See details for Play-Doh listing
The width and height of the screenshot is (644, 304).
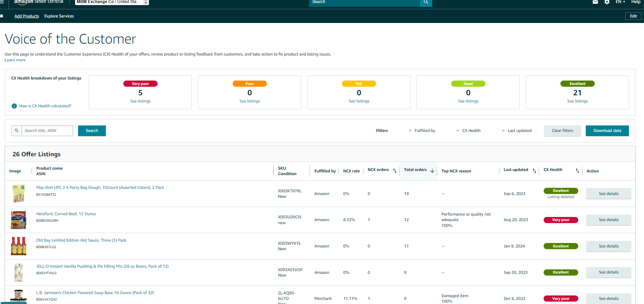609,194
